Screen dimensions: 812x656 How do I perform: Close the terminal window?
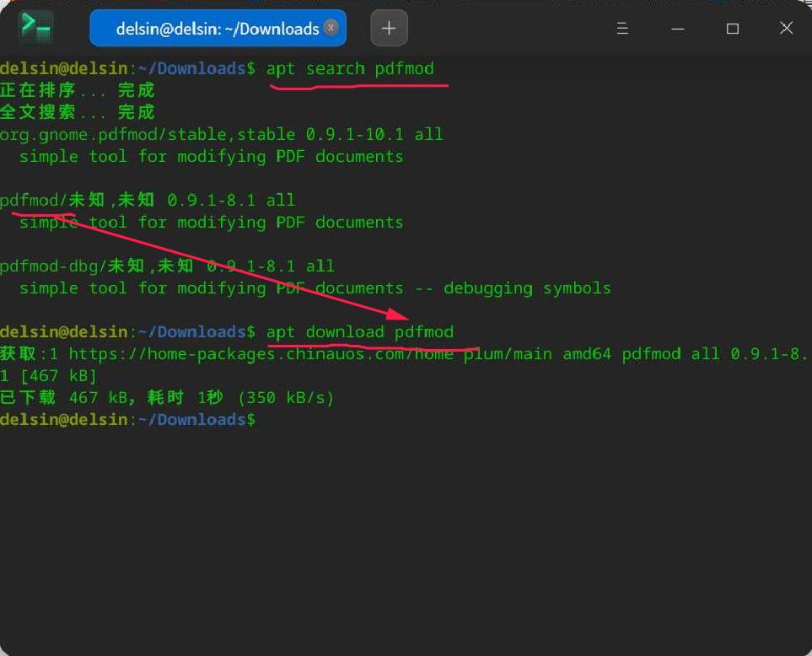(x=786, y=29)
